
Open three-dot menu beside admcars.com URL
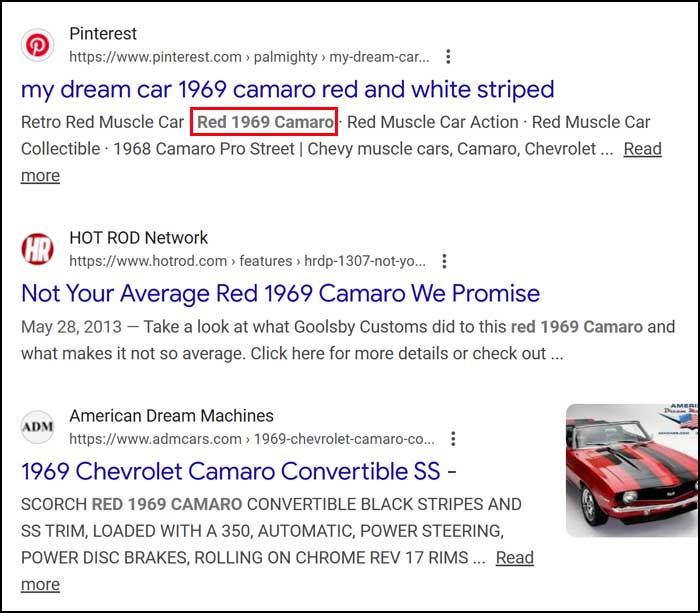[x=453, y=439]
